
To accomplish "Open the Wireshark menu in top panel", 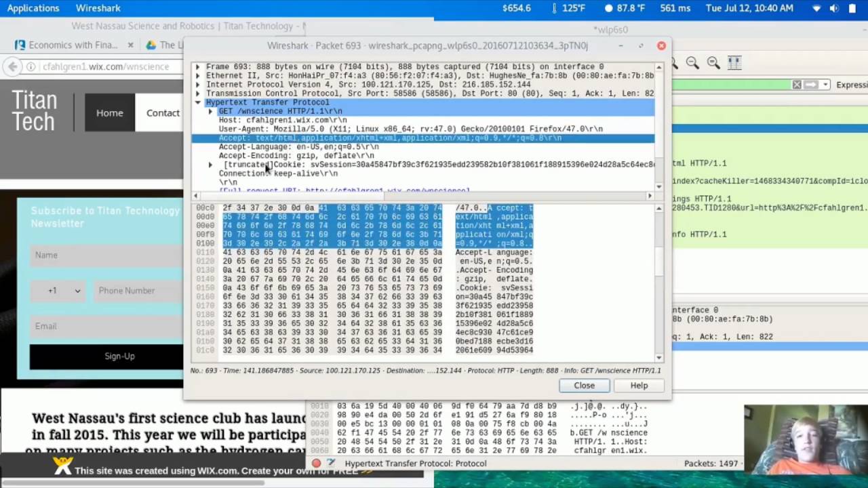I will (98, 8).
